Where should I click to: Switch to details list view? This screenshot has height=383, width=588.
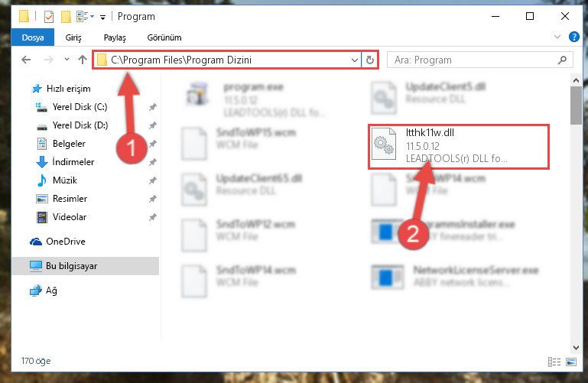(x=554, y=362)
